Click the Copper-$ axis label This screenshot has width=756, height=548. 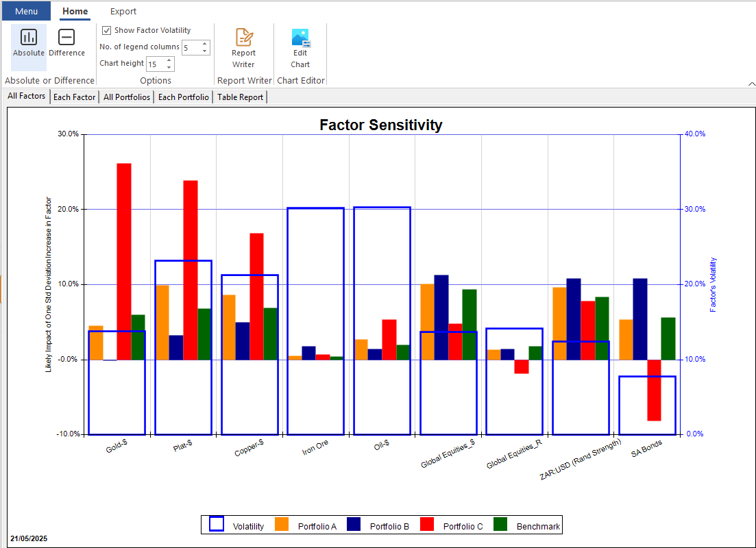click(x=249, y=448)
